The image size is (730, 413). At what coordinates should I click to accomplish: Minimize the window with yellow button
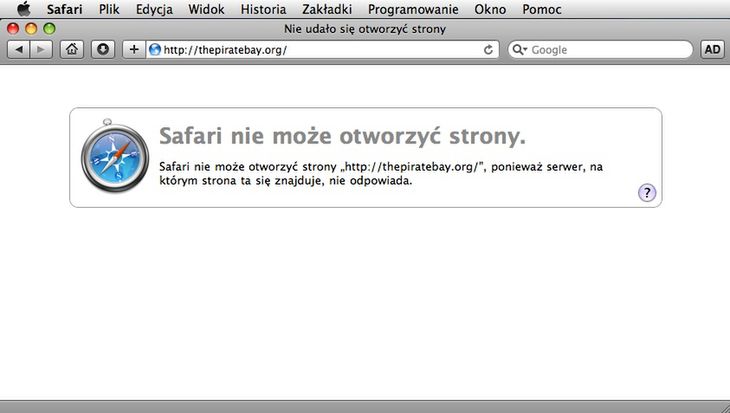[x=31, y=29]
